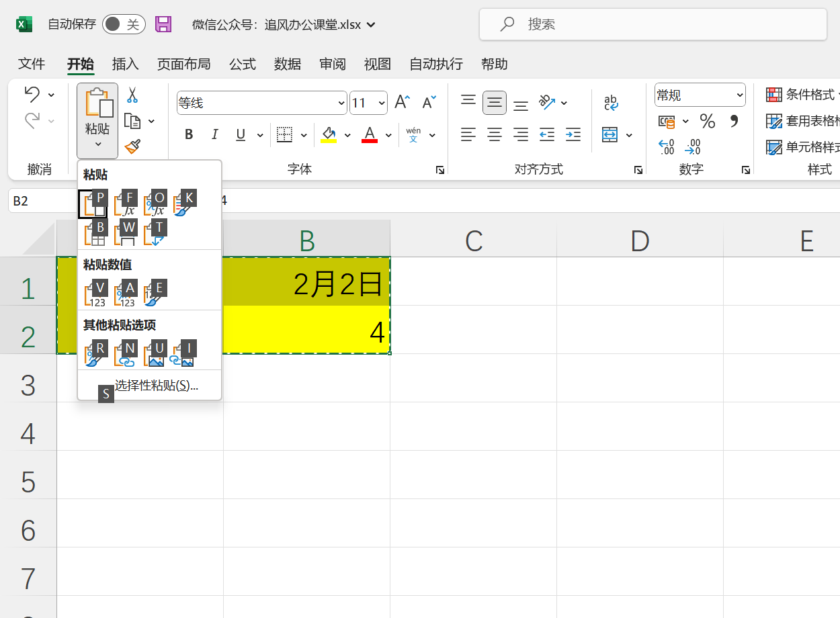Screen dimensions: 840x618
Task: Switch to the 公式 tab
Action: pyautogui.click(x=243, y=64)
